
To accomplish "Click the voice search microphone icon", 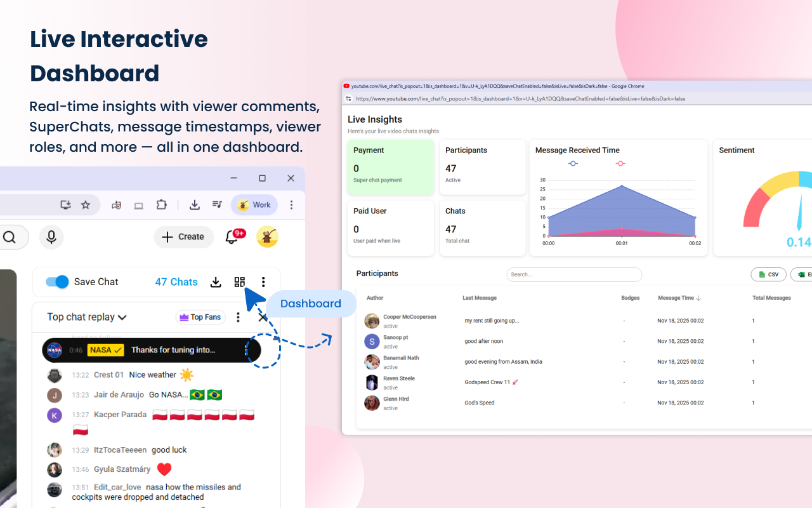I will point(51,237).
